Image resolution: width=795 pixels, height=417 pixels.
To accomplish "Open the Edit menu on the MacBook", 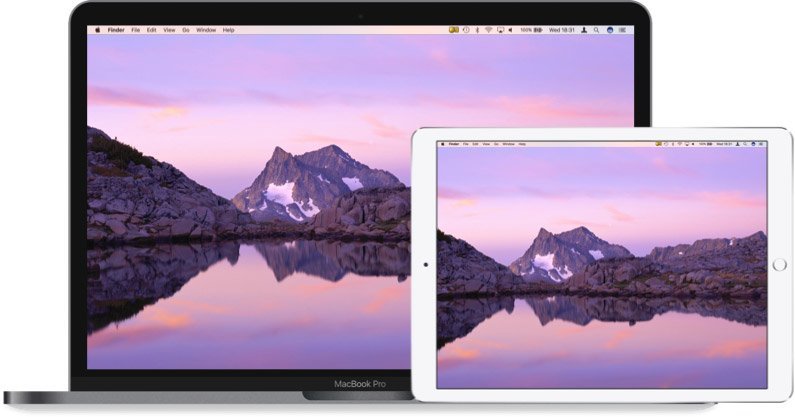I will [x=152, y=30].
